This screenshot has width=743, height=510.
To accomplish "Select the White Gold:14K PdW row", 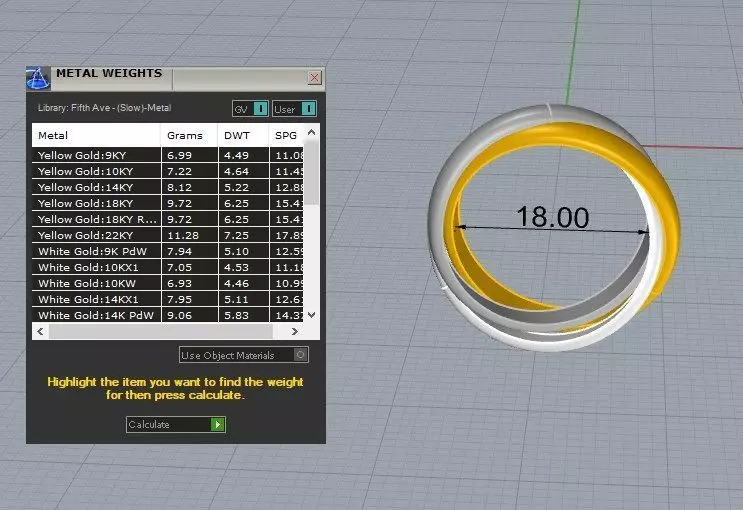I will tap(168, 315).
